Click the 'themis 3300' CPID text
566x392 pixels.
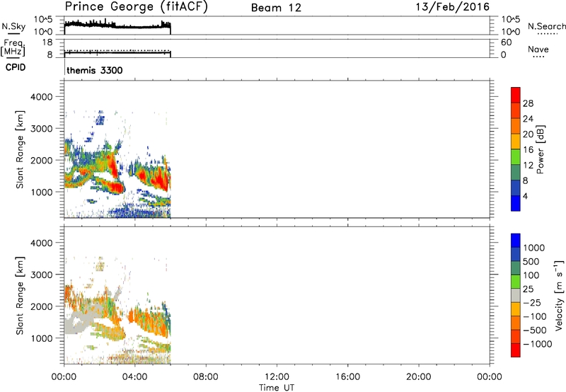(x=95, y=70)
